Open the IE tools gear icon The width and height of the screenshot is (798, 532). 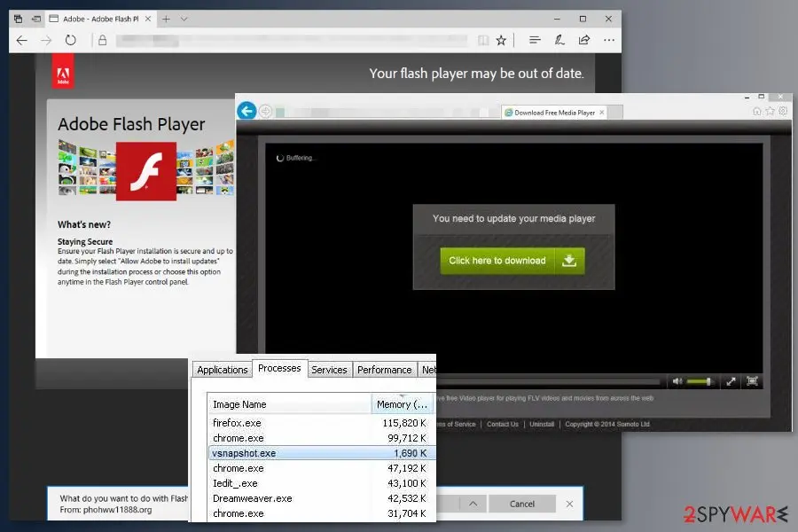pyautogui.click(x=783, y=111)
